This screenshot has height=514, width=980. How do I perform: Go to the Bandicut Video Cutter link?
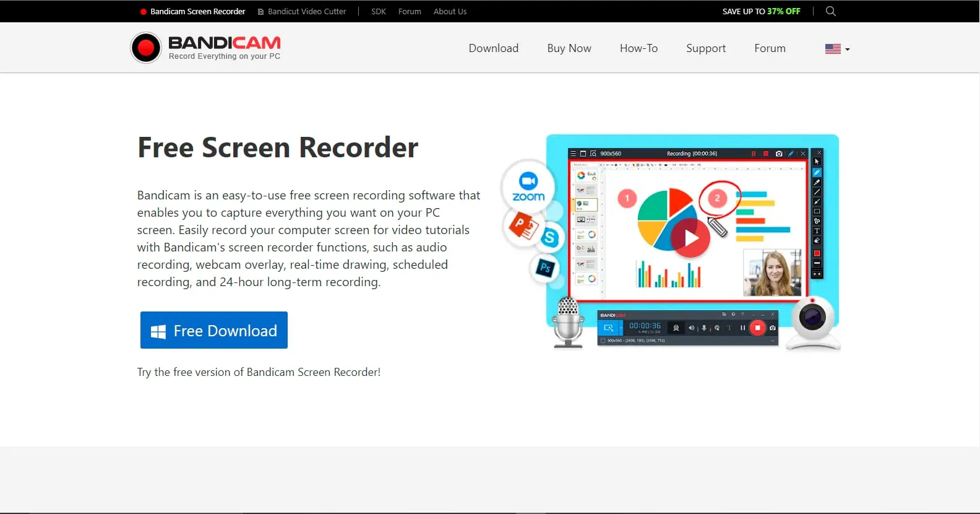point(302,11)
